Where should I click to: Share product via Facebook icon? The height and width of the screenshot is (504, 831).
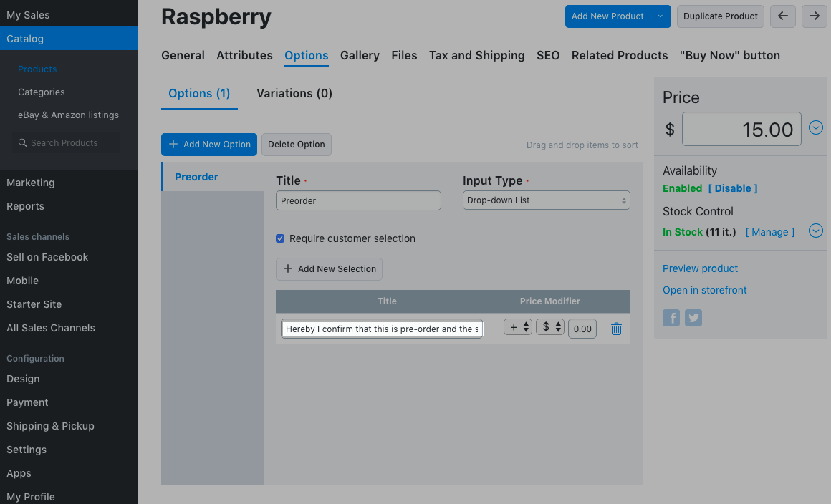[x=671, y=318]
